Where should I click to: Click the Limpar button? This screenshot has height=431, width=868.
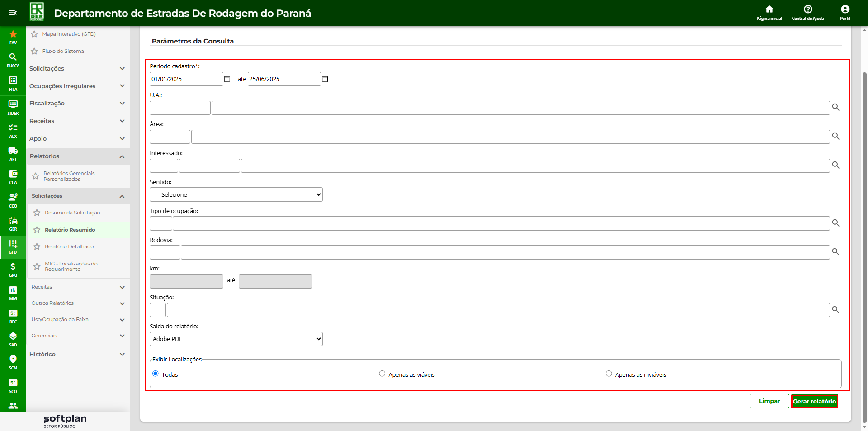point(769,401)
